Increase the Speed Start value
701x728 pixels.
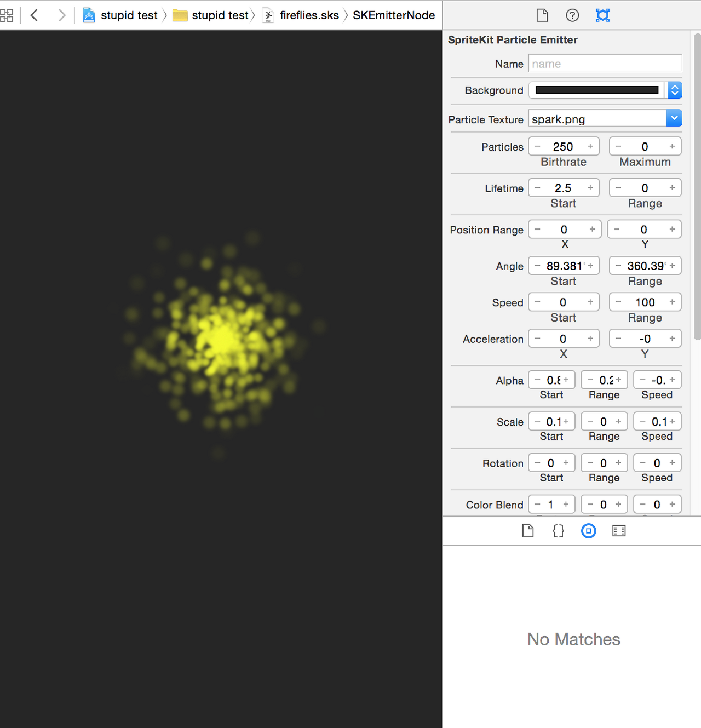click(590, 302)
